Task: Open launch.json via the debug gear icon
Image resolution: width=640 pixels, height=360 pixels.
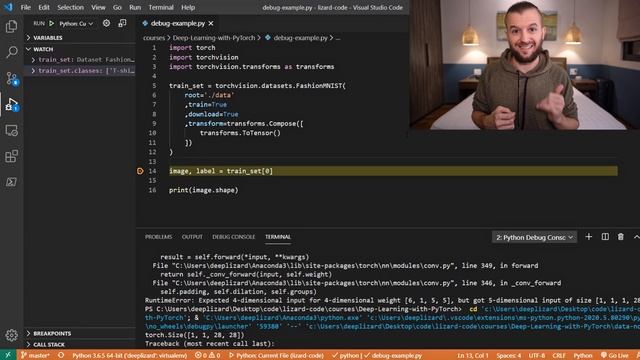Action: coord(107,23)
